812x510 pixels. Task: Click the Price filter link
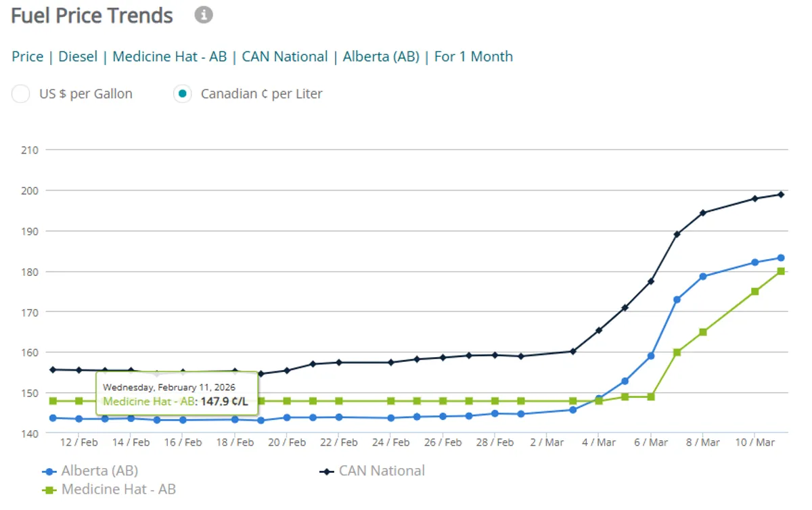(27, 57)
